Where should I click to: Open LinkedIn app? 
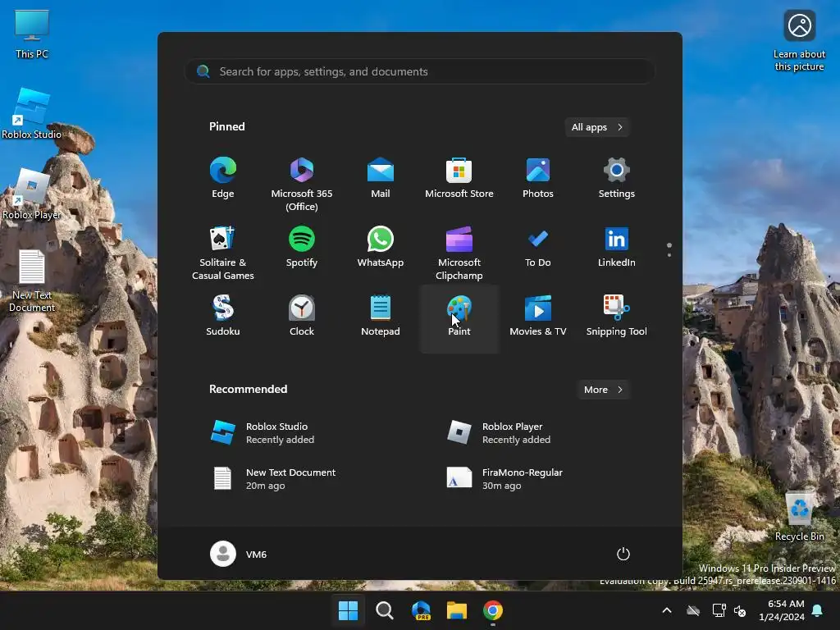[617, 247]
